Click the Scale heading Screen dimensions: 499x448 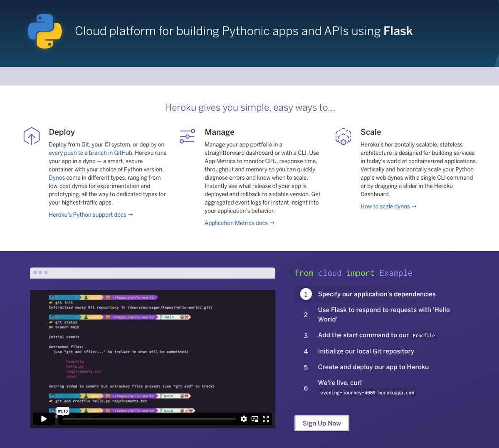(371, 132)
